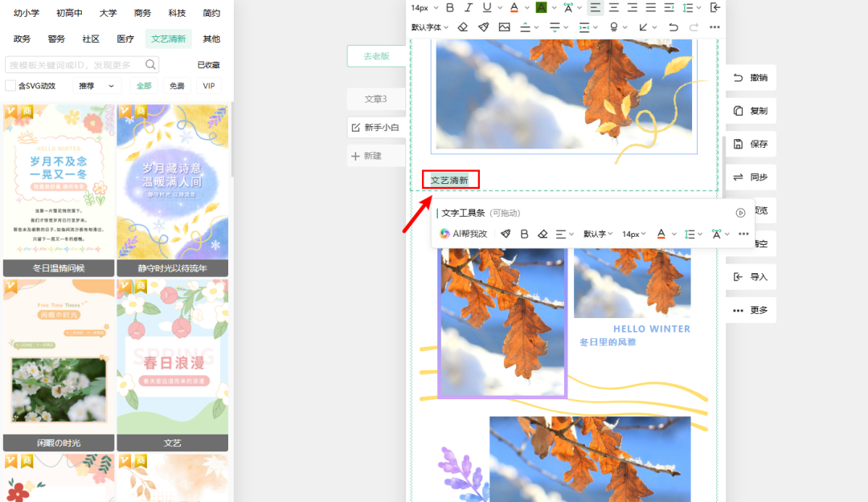Screen dimensions: 868x502
Task: Click the AI帮我改 button
Action: (x=464, y=234)
